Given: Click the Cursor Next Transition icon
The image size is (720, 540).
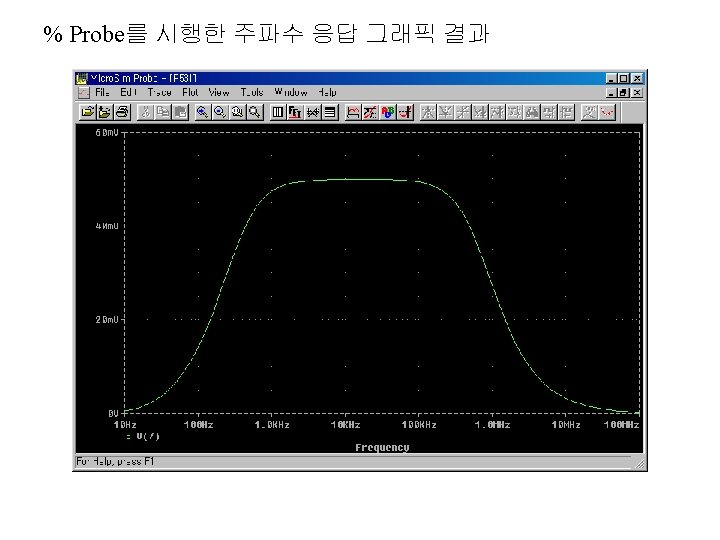Looking at the screenshot, I should click(550, 112).
